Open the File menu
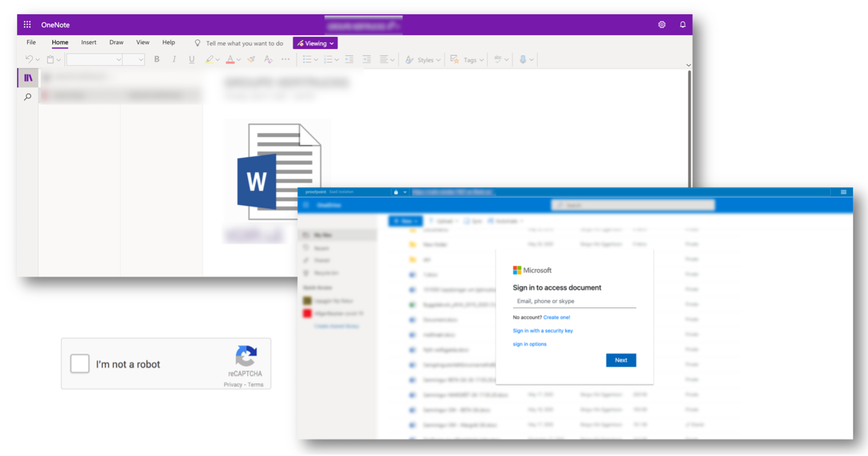Screen dimensions: 868x456 coord(31,43)
